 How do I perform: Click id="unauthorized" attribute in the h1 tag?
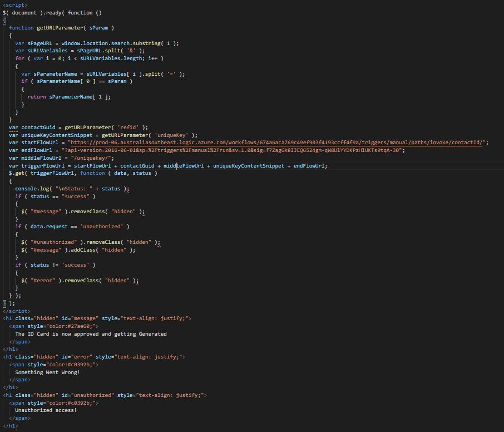pos(88,395)
